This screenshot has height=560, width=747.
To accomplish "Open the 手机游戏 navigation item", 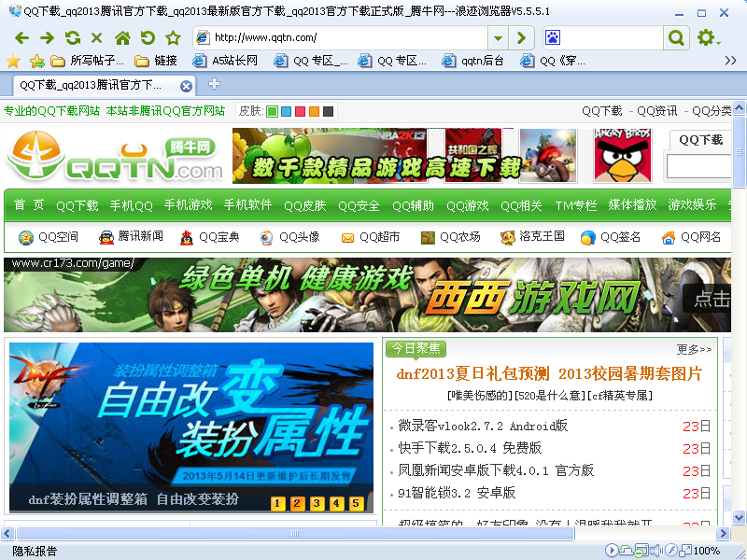I will [189, 204].
